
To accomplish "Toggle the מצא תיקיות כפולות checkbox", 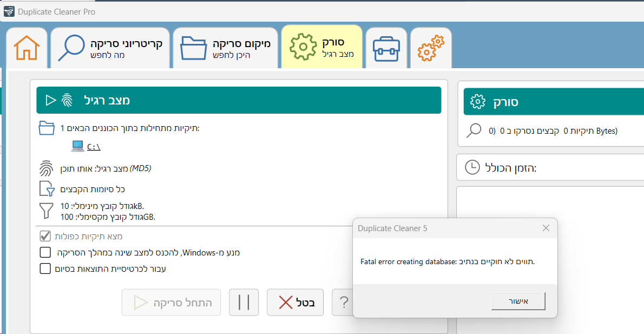I will 45,236.
